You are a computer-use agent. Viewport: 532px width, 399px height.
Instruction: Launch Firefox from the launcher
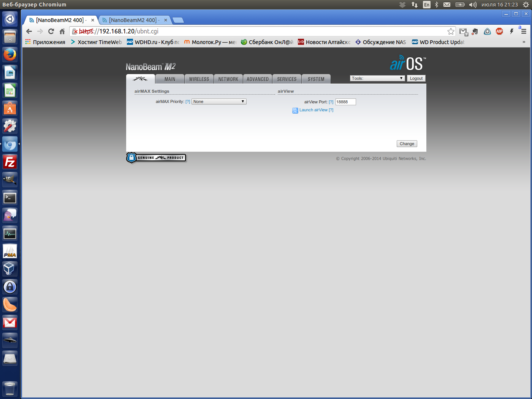(x=10, y=55)
